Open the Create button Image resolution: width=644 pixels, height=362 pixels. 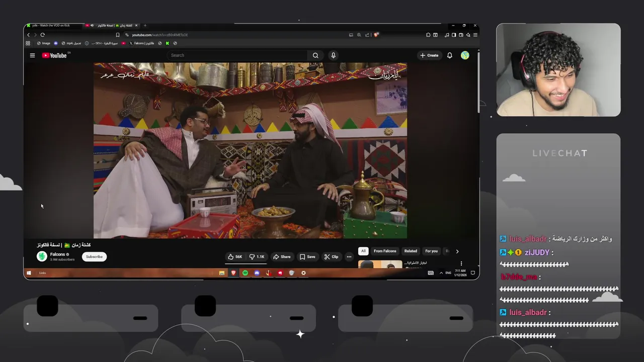point(430,55)
